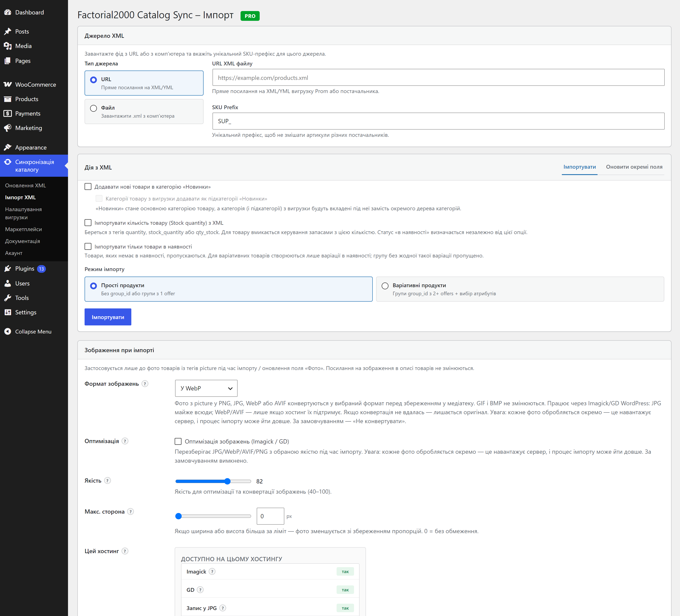The width and height of the screenshot is (680, 616).
Task: Switch to the Імпортувати tab
Action: 579,167
